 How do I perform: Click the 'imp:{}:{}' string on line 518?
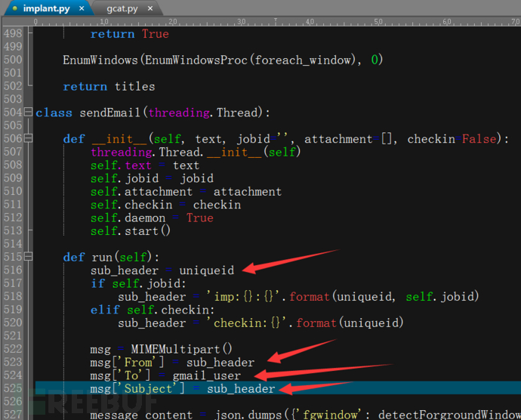(247, 296)
